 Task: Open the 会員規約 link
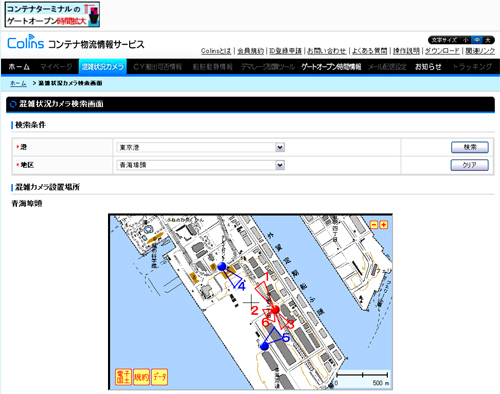[250, 51]
